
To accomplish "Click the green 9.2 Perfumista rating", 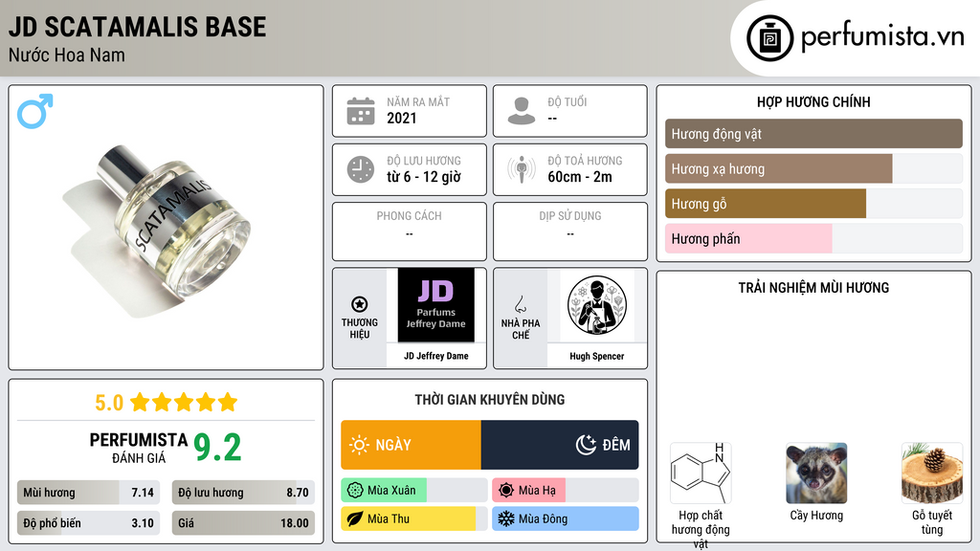I will (x=217, y=448).
